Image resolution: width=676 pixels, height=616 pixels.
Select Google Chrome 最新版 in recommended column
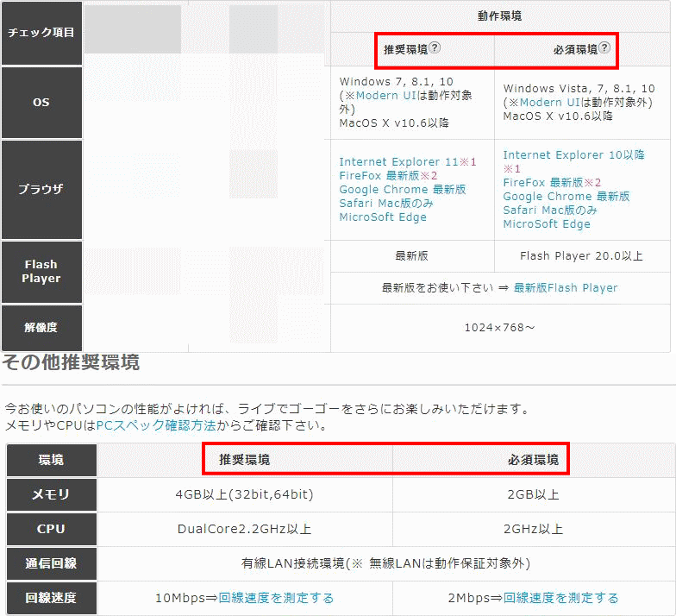tap(402, 190)
